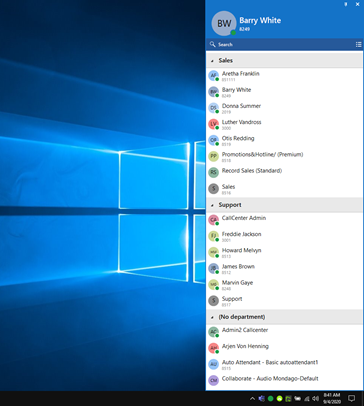
Task: Click the Support entry below Marvin Gaye
Action: pos(232,299)
